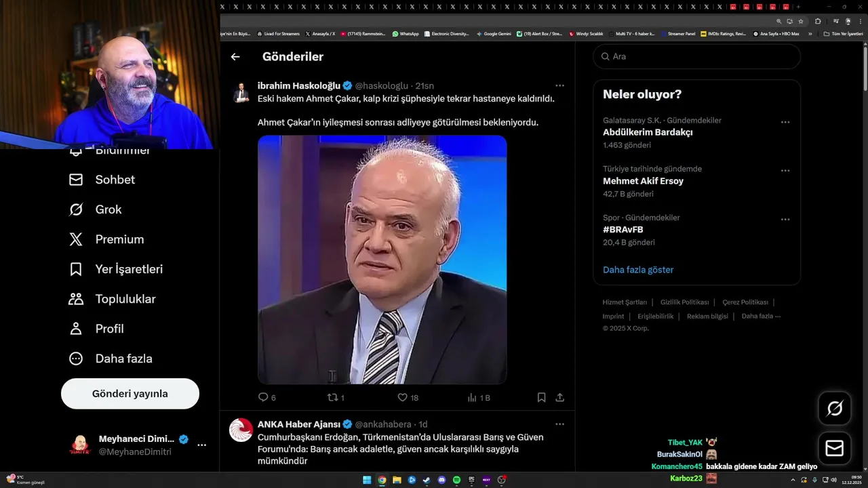Open Google Gemini bookmark
Viewport: 868px width, 488px height.
[494, 33]
